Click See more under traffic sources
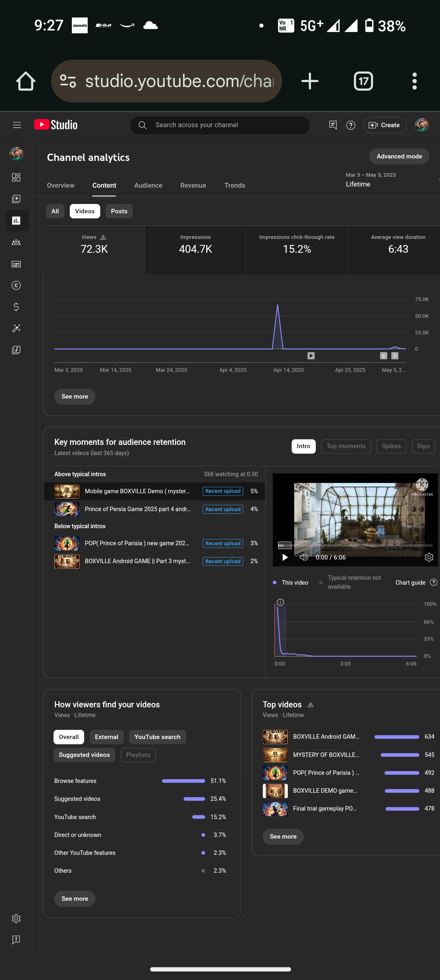 click(75, 899)
